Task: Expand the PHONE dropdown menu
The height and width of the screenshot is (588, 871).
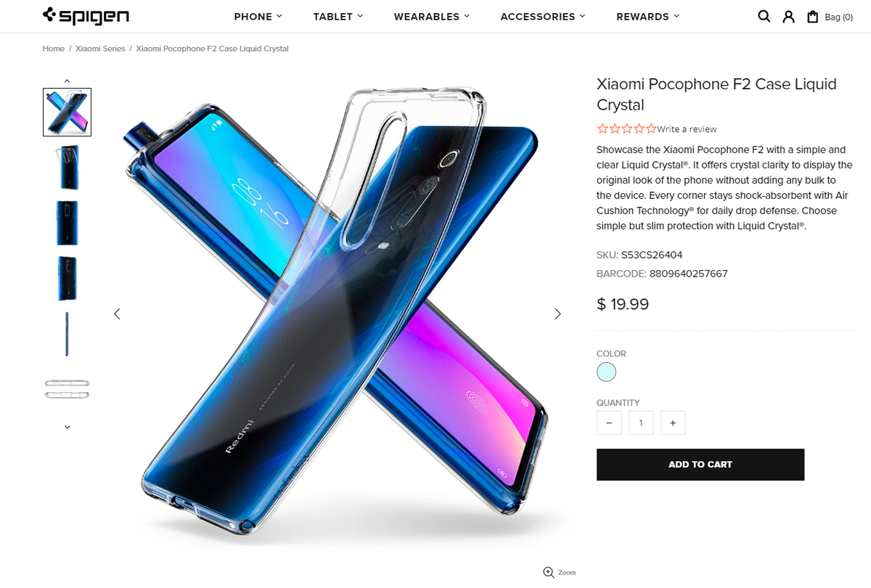Action: click(x=258, y=16)
